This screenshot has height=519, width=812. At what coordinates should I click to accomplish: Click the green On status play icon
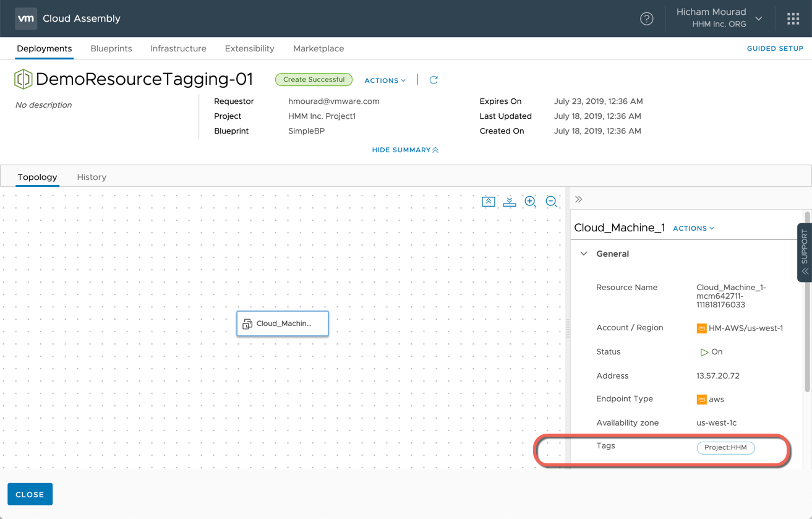coord(704,352)
